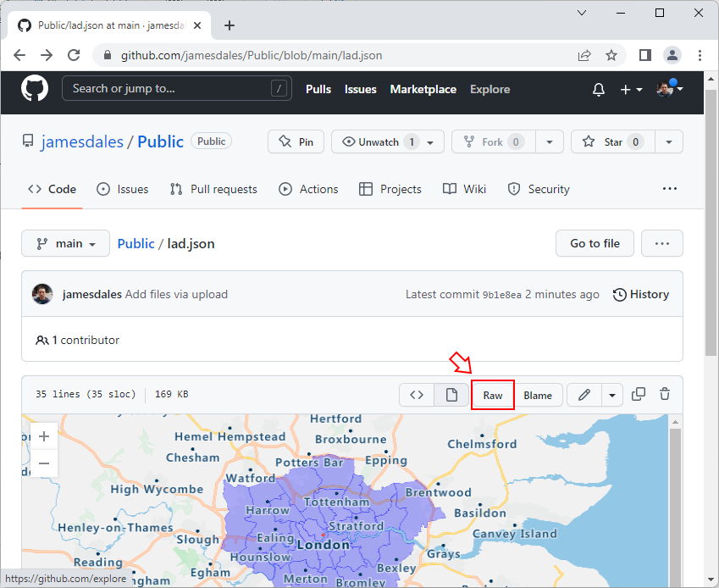This screenshot has width=719, height=588.
Task: Pin the repository
Action: pos(296,141)
